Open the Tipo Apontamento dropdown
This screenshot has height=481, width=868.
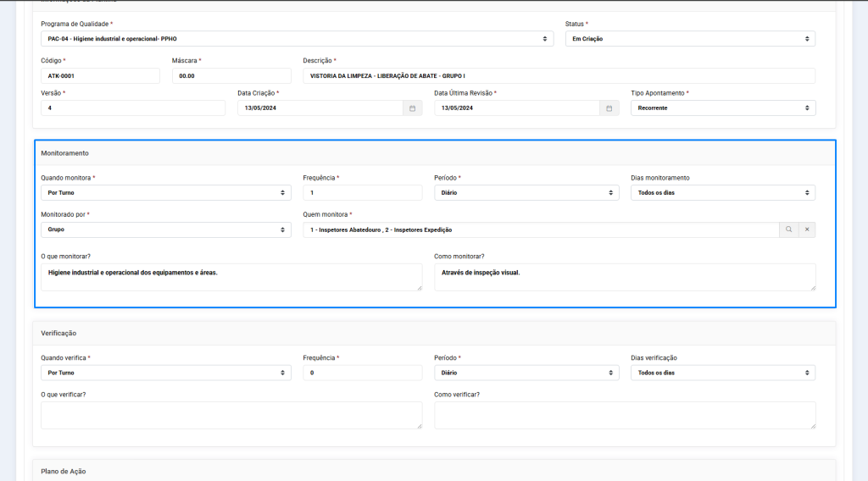722,108
